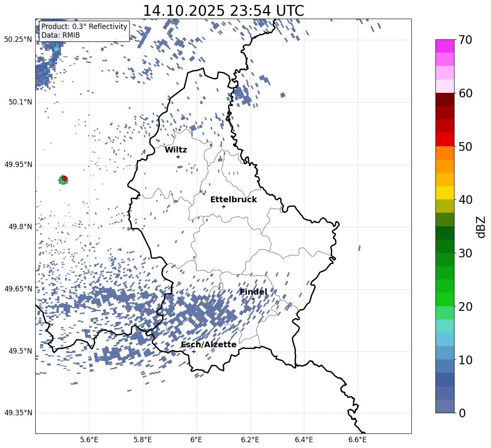Click the 60 tick on colorbar
The image size is (491, 448).
tap(465, 93)
